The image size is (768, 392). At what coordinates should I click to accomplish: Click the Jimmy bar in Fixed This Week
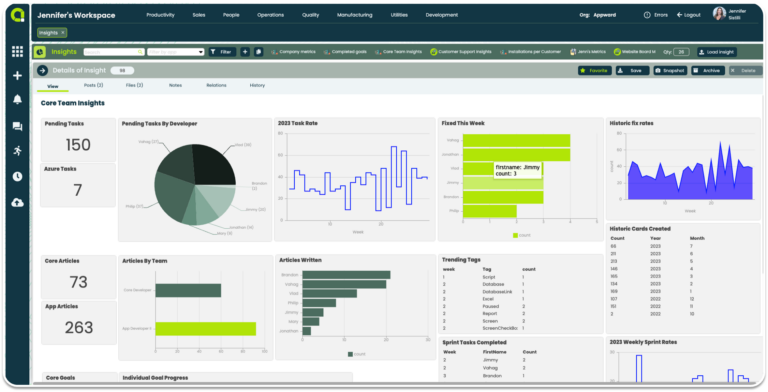(503, 183)
